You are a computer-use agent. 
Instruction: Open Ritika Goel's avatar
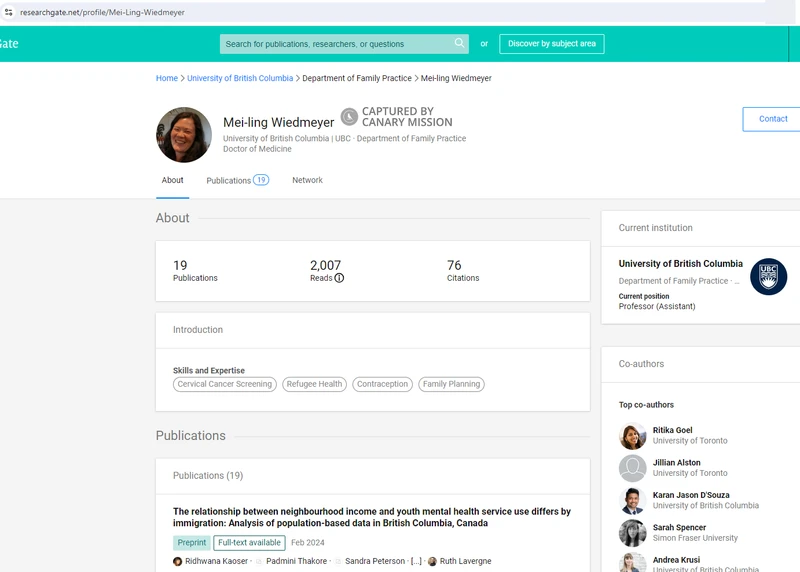point(633,436)
